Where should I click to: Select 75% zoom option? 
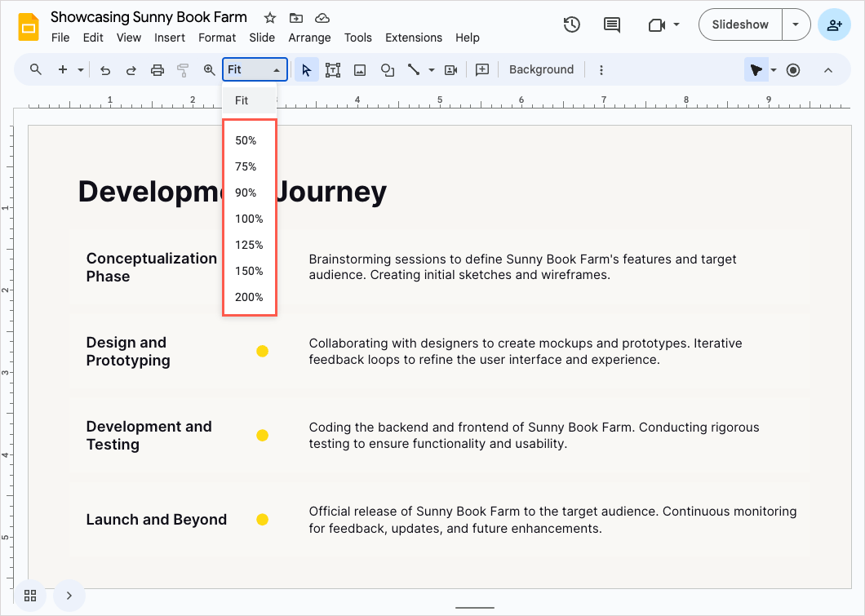(250, 166)
